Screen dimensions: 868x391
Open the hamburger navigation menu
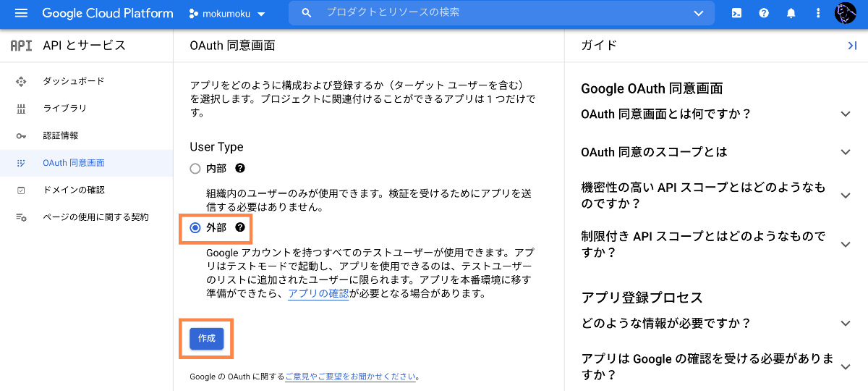tap(21, 13)
